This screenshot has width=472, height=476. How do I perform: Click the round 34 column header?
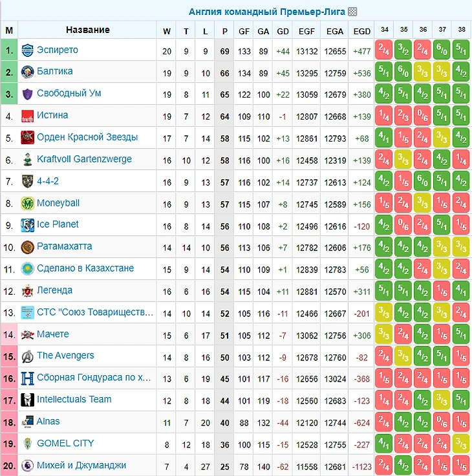385,30
